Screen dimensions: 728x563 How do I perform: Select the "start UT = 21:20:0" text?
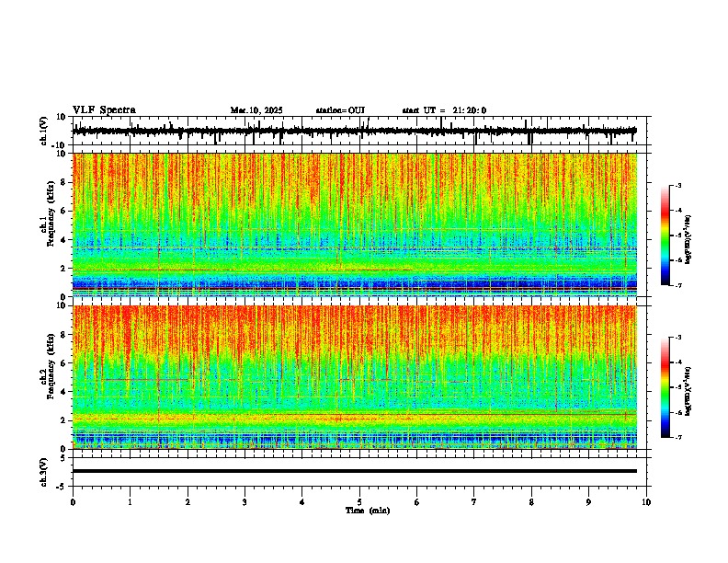click(x=444, y=110)
